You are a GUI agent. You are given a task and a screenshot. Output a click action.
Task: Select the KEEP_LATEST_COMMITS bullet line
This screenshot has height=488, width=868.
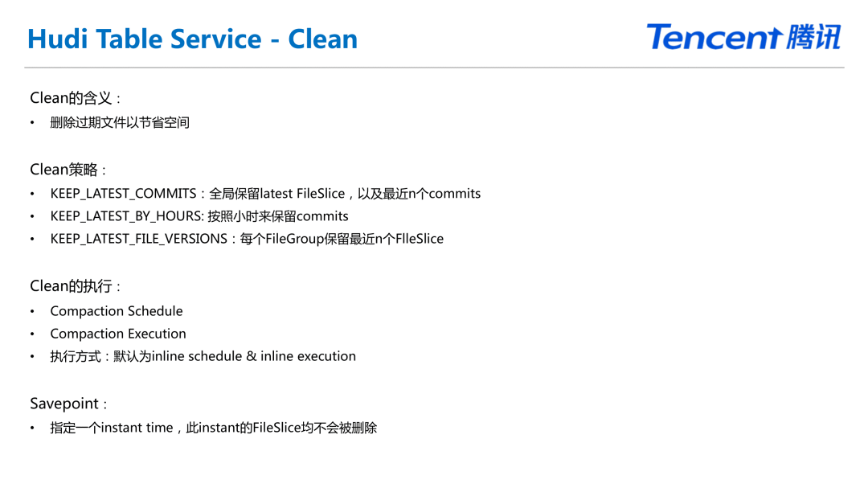tap(265, 194)
